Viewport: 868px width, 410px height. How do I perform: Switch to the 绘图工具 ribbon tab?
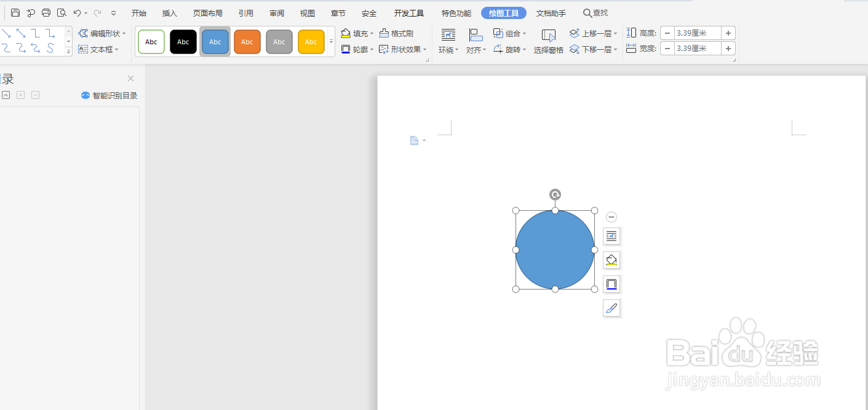504,12
